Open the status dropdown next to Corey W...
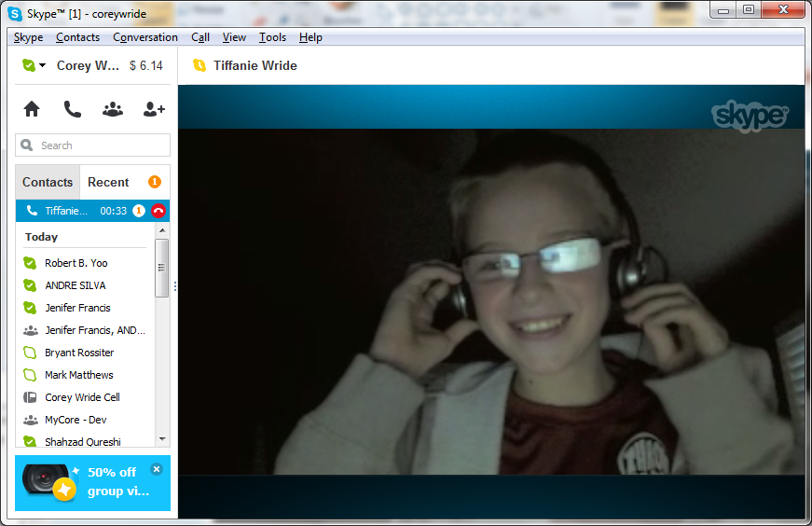Viewport: 812px width, 526px height. point(43,65)
